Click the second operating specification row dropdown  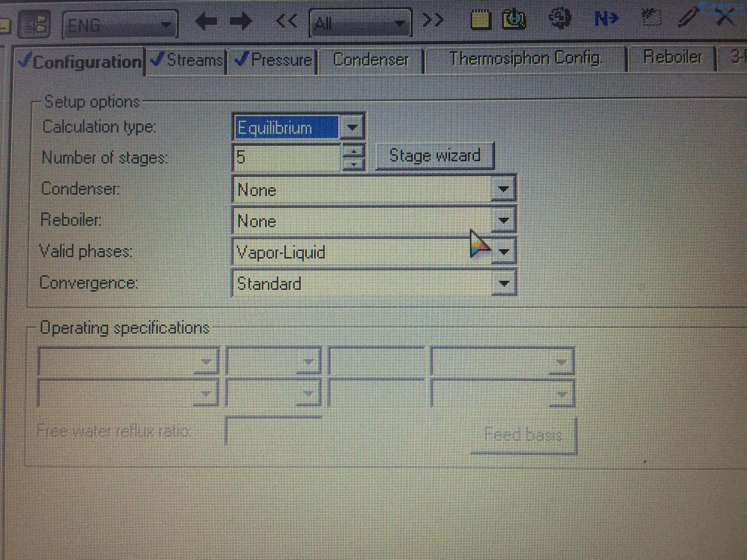(128, 393)
